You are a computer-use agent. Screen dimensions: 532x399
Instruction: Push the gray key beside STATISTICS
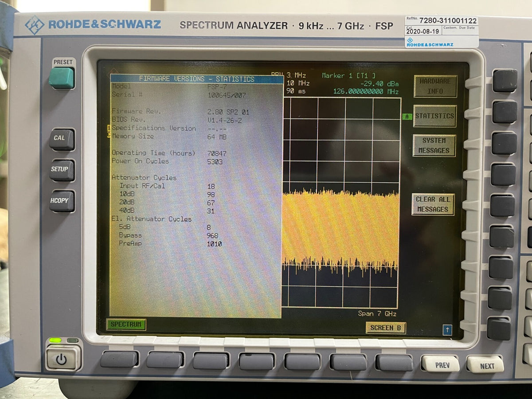[505, 112]
